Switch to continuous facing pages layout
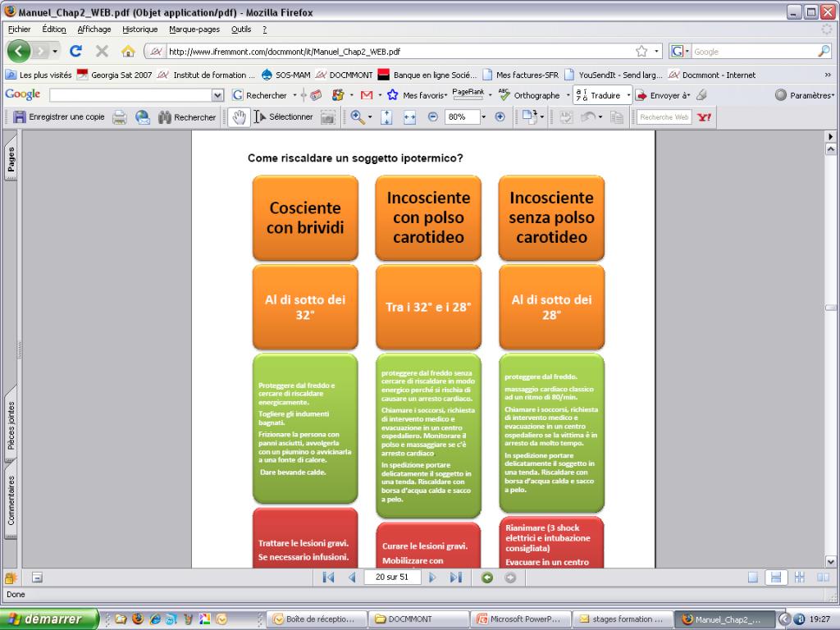 800,577
